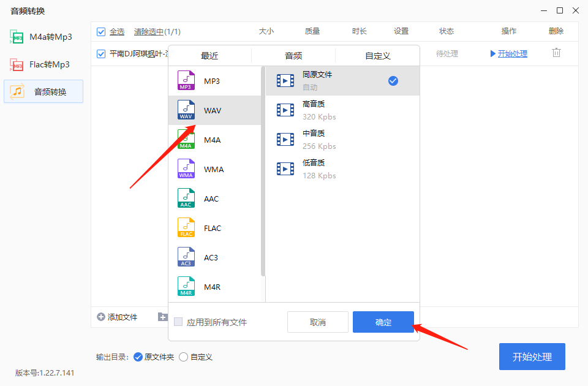Uncheck the 平南DJ file row checkbox

pos(101,54)
